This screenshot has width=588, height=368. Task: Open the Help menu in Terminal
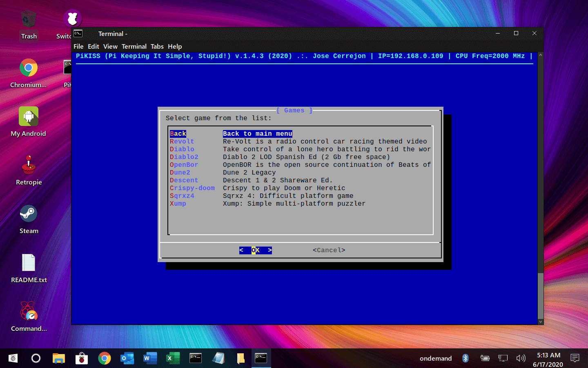[x=175, y=47]
